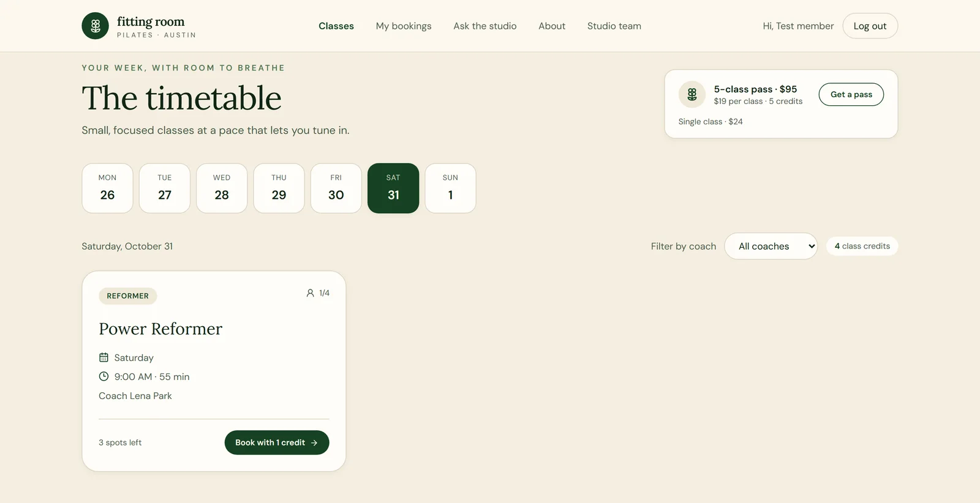Select Wednesday 28 day tab
Image resolution: width=980 pixels, height=503 pixels.
click(222, 188)
